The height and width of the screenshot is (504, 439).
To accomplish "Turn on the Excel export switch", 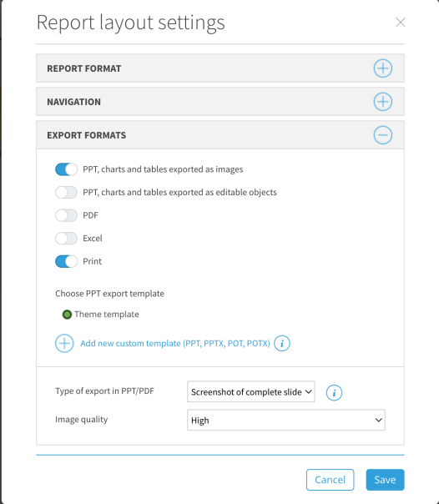I will click(x=66, y=239).
